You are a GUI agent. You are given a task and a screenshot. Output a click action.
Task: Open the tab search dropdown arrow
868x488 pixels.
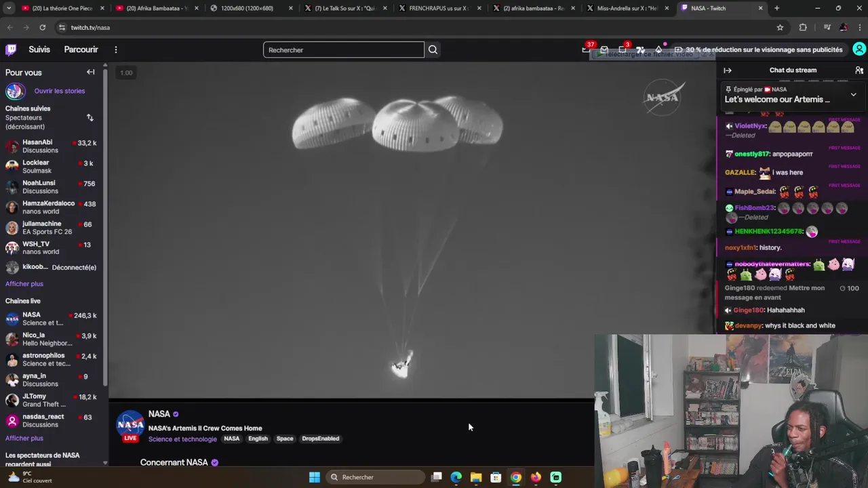point(9,8)
